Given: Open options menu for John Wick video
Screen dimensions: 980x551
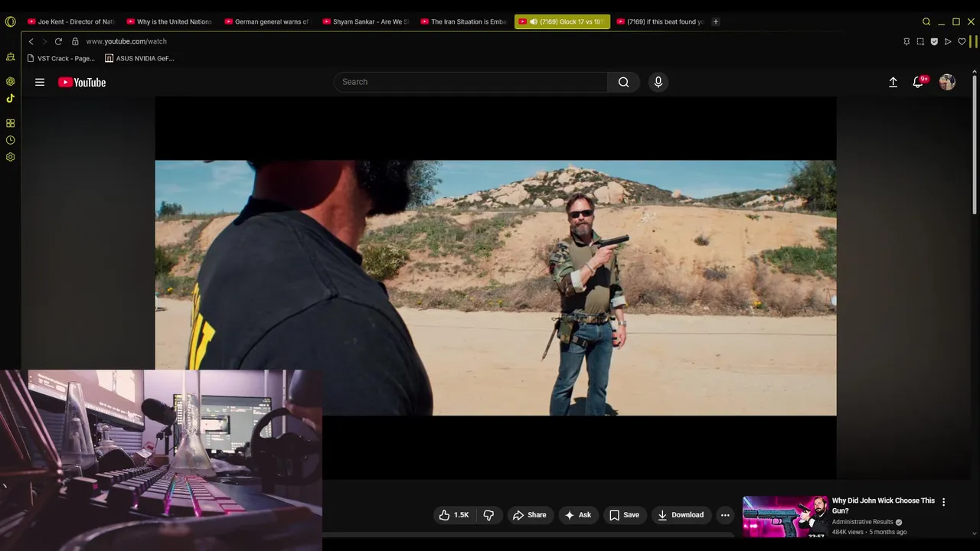Looking at the screenshot, I should pos(943,502).
